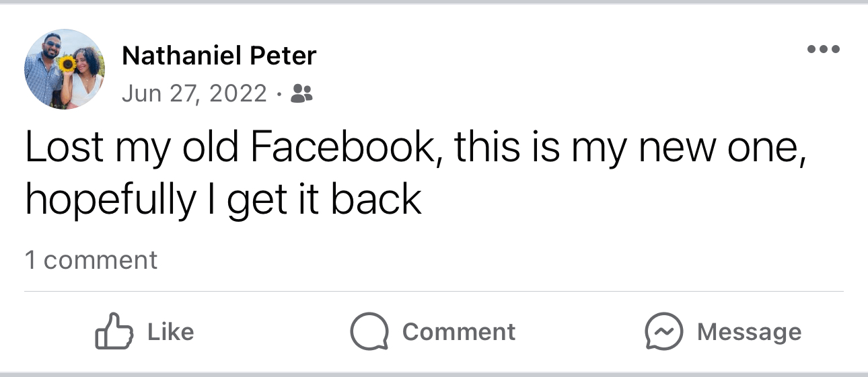This screenshot has height=377, width=868.
Task: Click the speech bubble Comment icon
Action: click(x=369, y=331)
